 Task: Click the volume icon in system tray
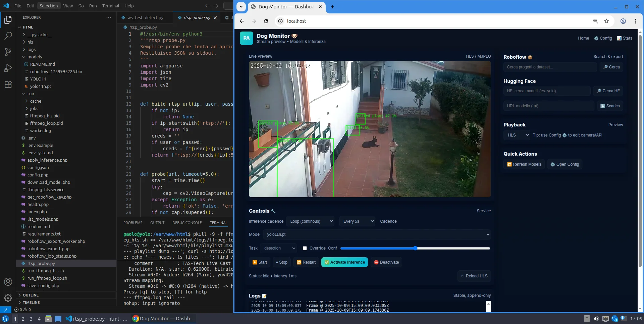click(596, 319)
